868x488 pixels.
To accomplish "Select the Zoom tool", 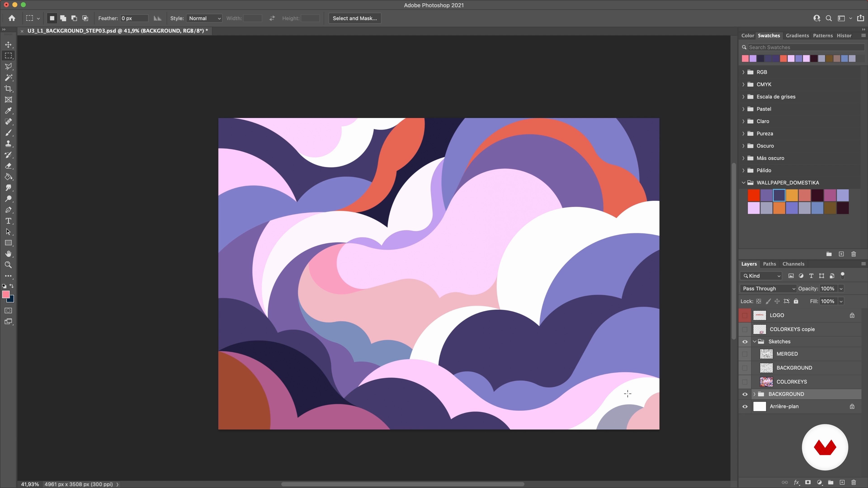I will coord(8,265).
